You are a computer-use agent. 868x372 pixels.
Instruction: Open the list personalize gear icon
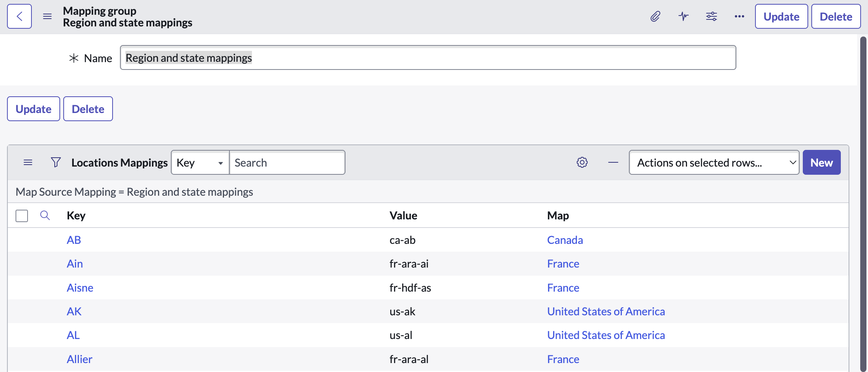click(582, 162)
